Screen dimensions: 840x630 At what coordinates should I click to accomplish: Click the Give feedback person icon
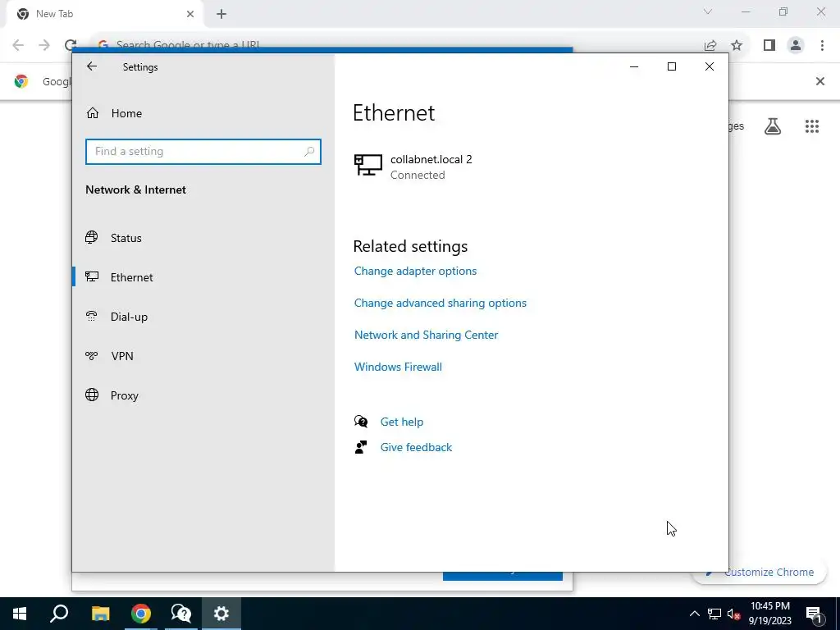pos(361,447)
